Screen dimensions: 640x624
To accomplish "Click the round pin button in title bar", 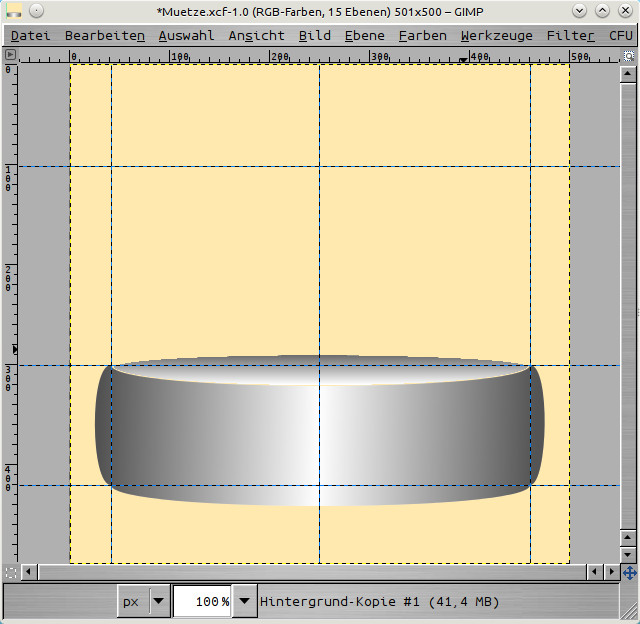I will point(37,11).
